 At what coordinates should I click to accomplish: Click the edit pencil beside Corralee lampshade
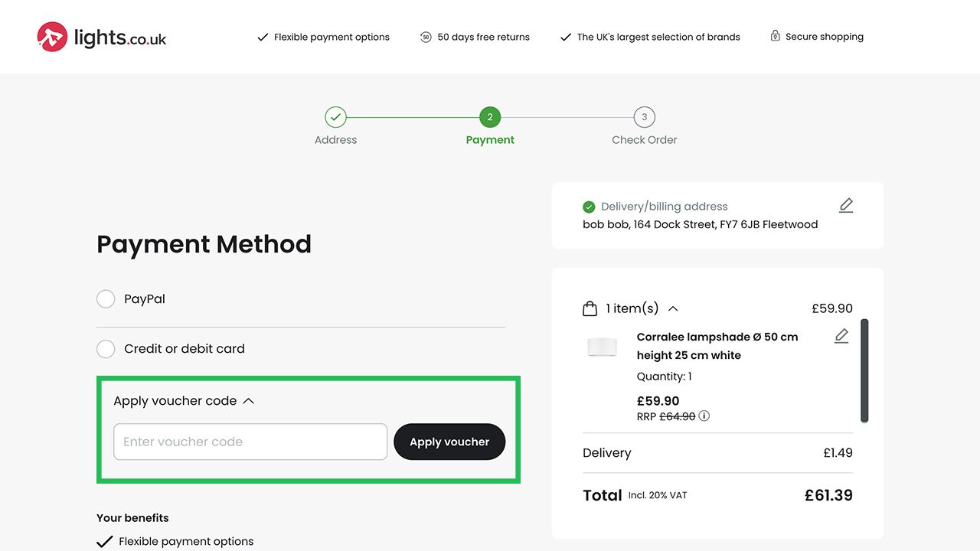point(841,336)
